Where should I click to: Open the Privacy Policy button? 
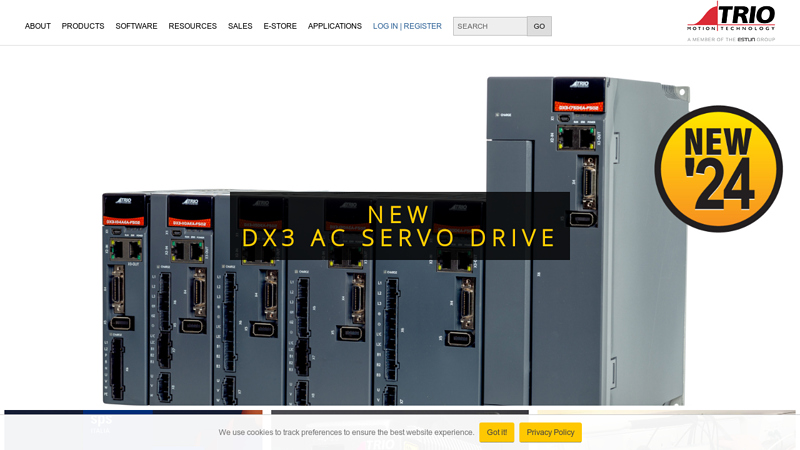pos(551,432)
